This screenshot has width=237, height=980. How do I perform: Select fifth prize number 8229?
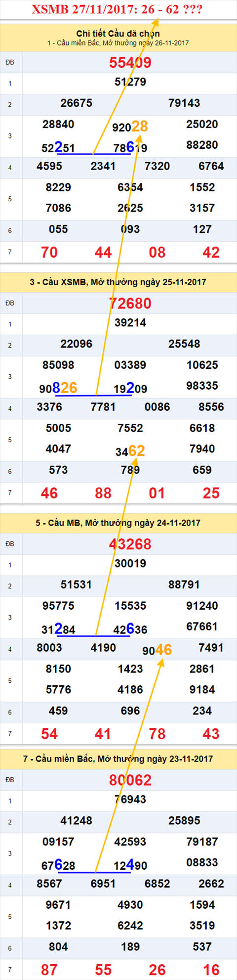(58, 187)
